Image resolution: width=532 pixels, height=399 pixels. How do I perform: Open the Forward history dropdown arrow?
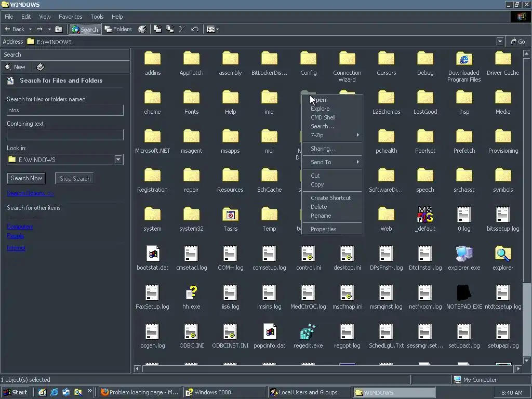point(49,29)
